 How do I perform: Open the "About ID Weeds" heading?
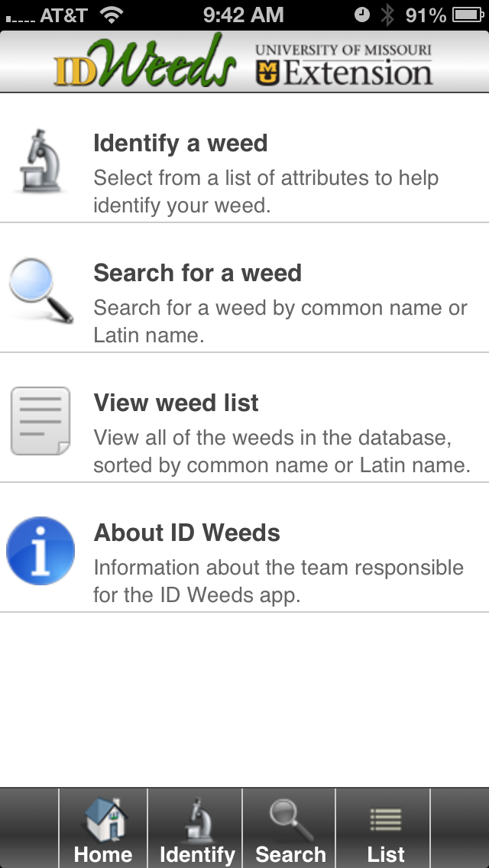point(186,533)
